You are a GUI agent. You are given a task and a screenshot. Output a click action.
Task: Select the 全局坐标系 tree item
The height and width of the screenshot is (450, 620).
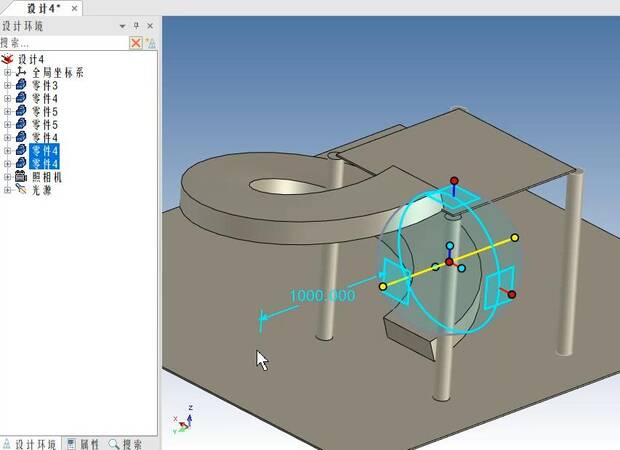pos(58,73)
